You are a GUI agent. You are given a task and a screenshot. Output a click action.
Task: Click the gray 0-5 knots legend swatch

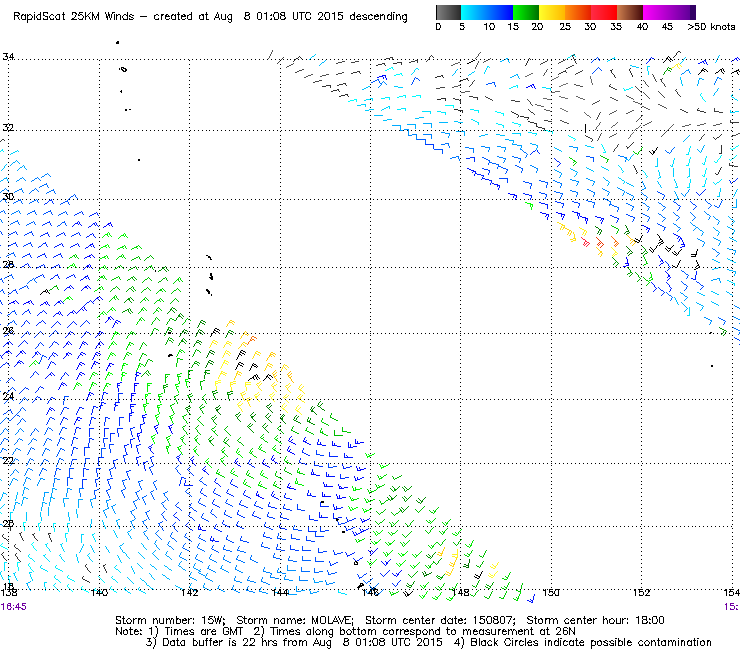pyautogui.click(x=448, y=12)
